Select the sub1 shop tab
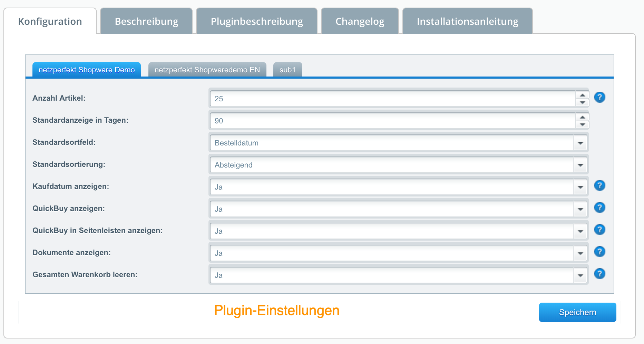The width and height of the screenshot is (644, 344). coord(287,70)
